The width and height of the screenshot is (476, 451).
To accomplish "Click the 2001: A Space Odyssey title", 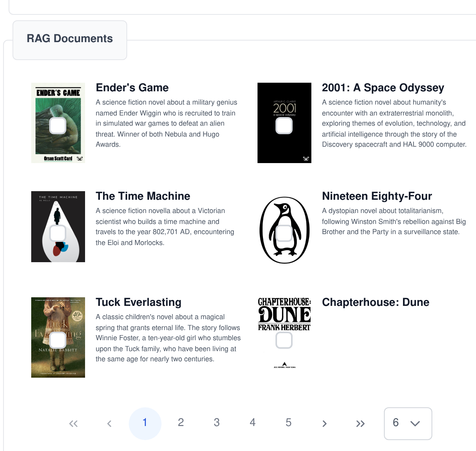I will (x=383, y=88).
